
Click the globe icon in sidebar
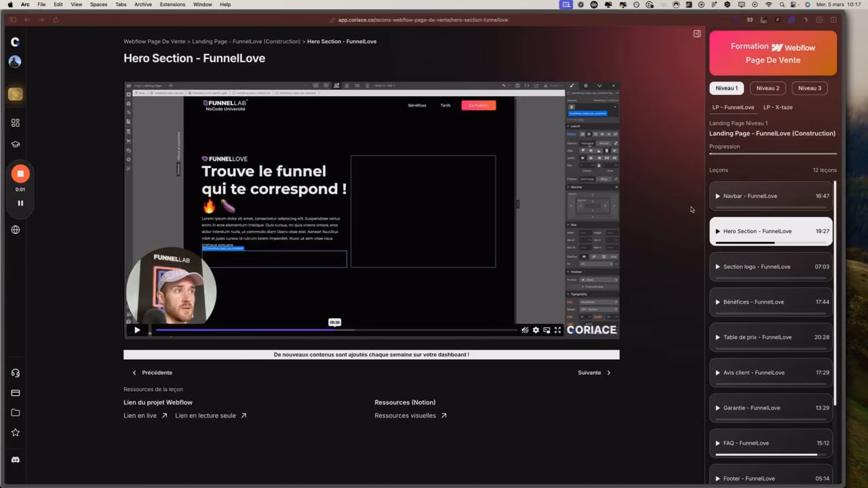coord(15,230)
